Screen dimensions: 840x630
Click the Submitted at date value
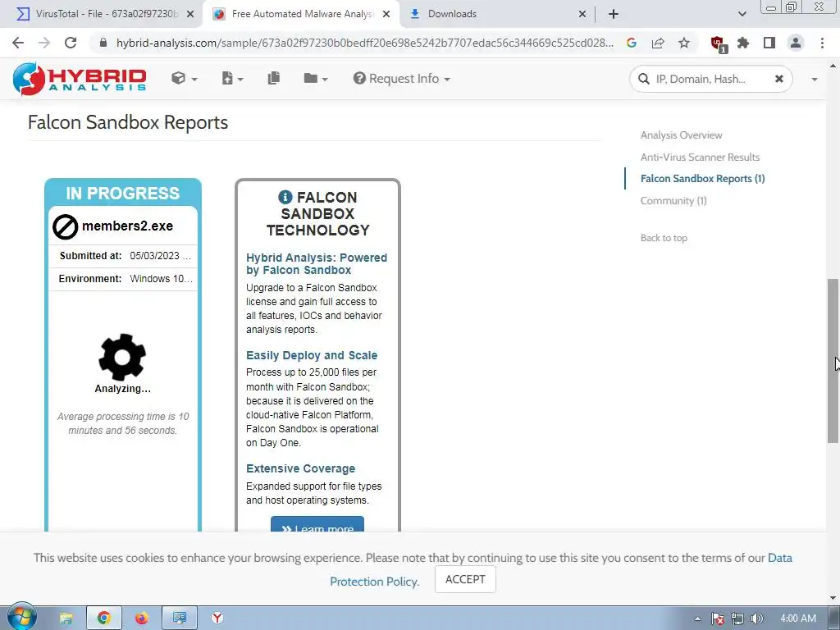coord(160,256)
